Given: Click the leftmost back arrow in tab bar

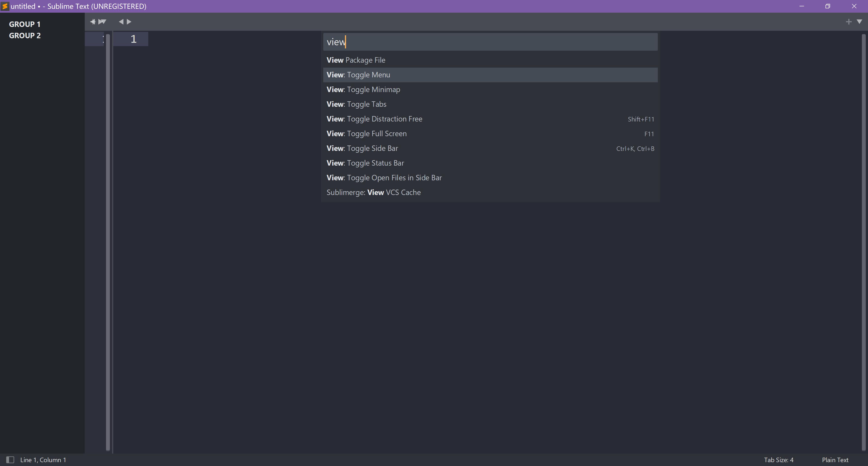Looking at the screenshot, I should click(93, 21).
